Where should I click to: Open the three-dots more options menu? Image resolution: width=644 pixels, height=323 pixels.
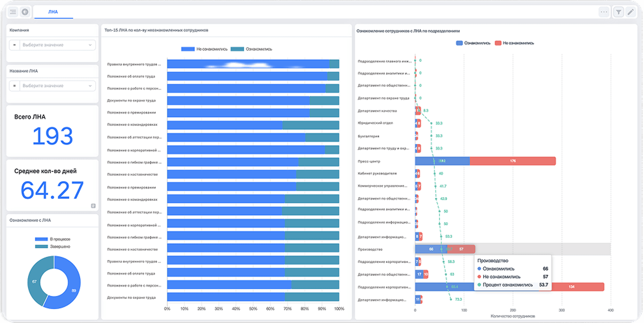(x=604, y=12)
